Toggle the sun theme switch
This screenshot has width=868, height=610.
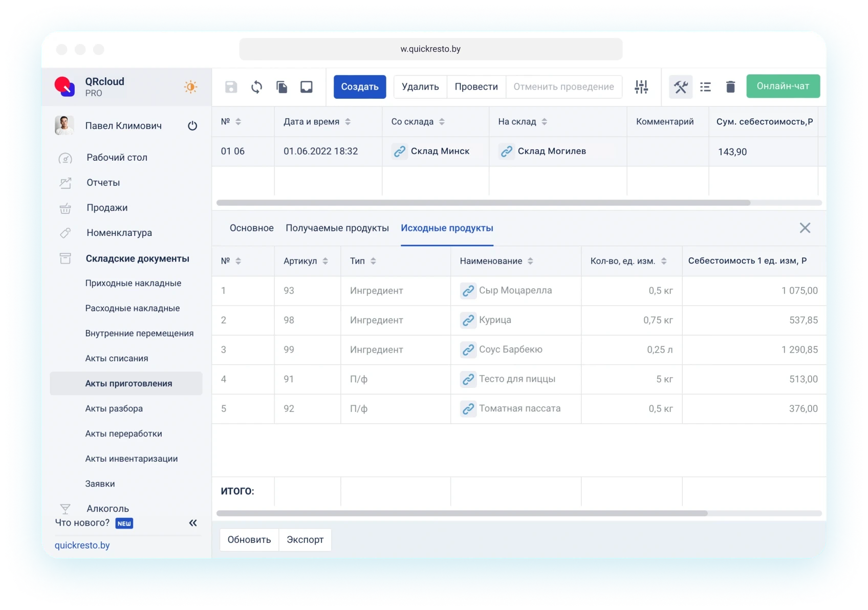coord(190,87)
